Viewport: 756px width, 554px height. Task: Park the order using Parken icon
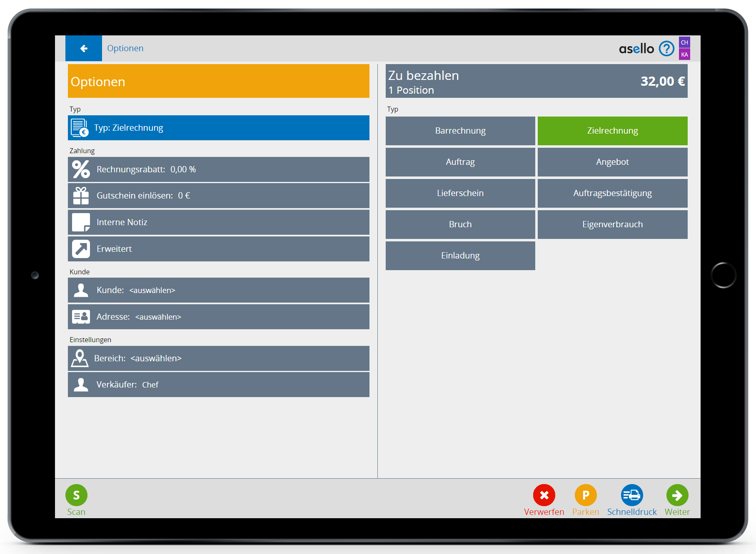(x=586, y=495)
